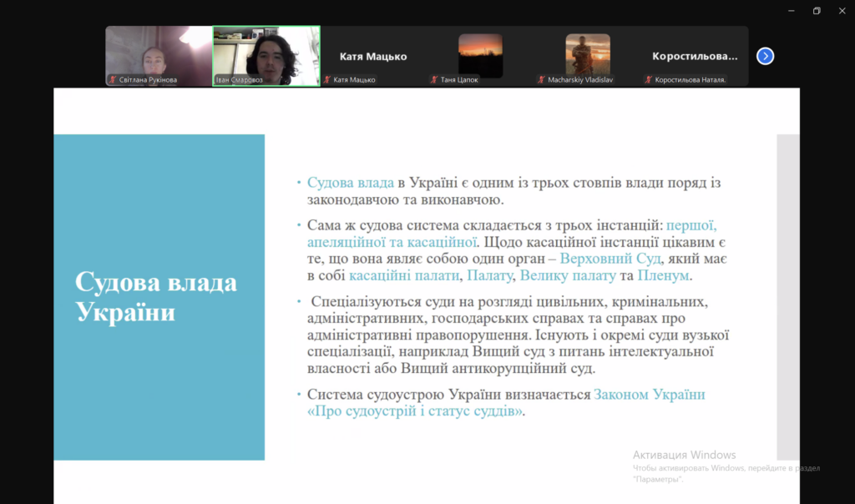Show next participants with blue arrow
Screen dimensions: 855x504
(x=765, y=56)
